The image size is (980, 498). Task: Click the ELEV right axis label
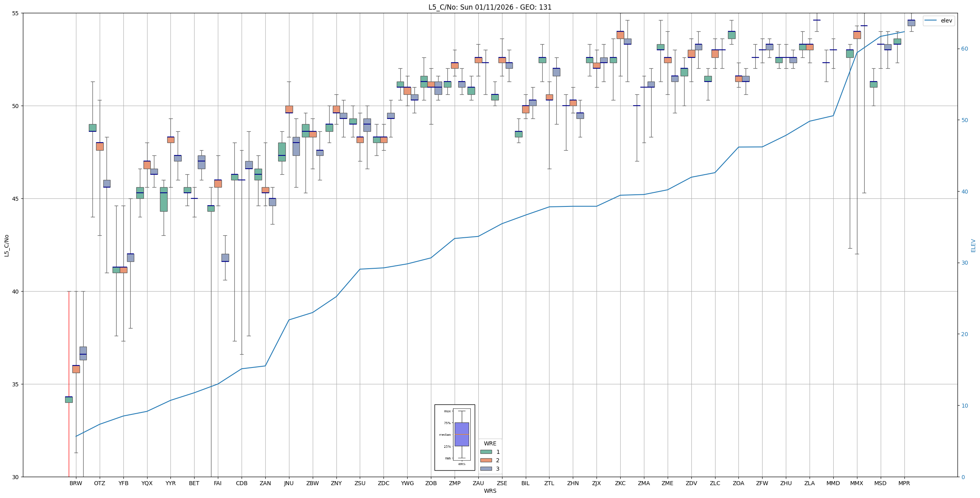(973, 245)
